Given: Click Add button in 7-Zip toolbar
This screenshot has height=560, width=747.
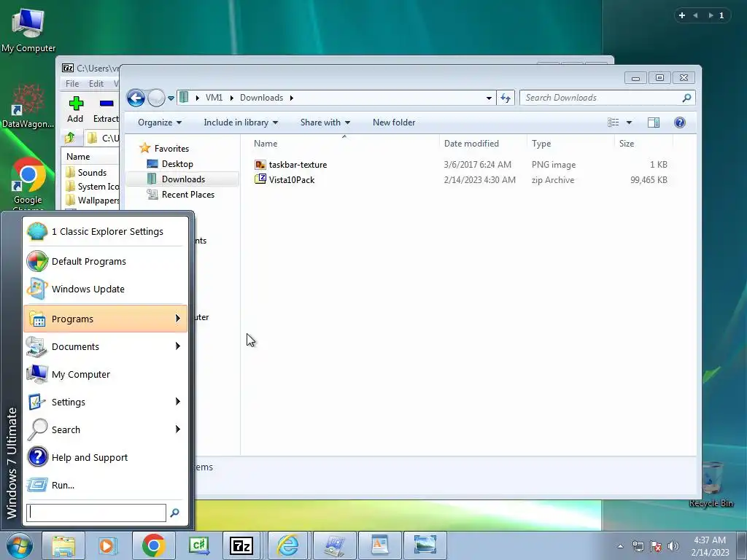Looking at the screenshot, I should pyautogui.click(x=75, y=109).
